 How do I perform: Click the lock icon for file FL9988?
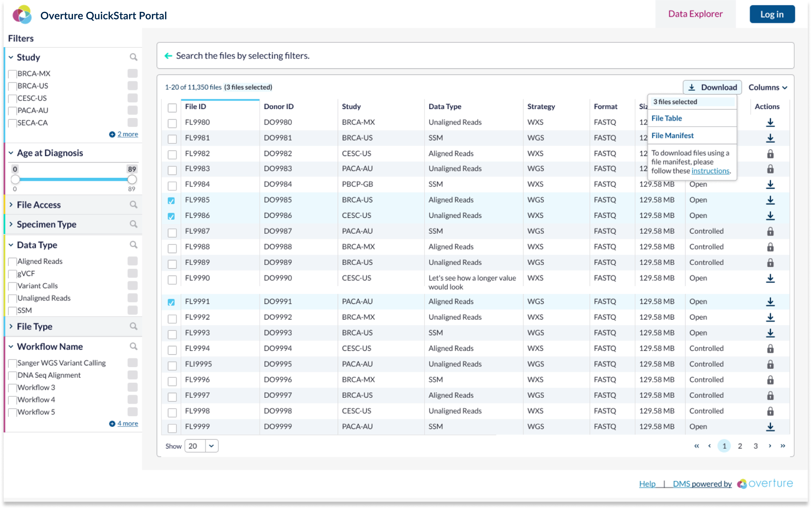click(x=770, y=247)
